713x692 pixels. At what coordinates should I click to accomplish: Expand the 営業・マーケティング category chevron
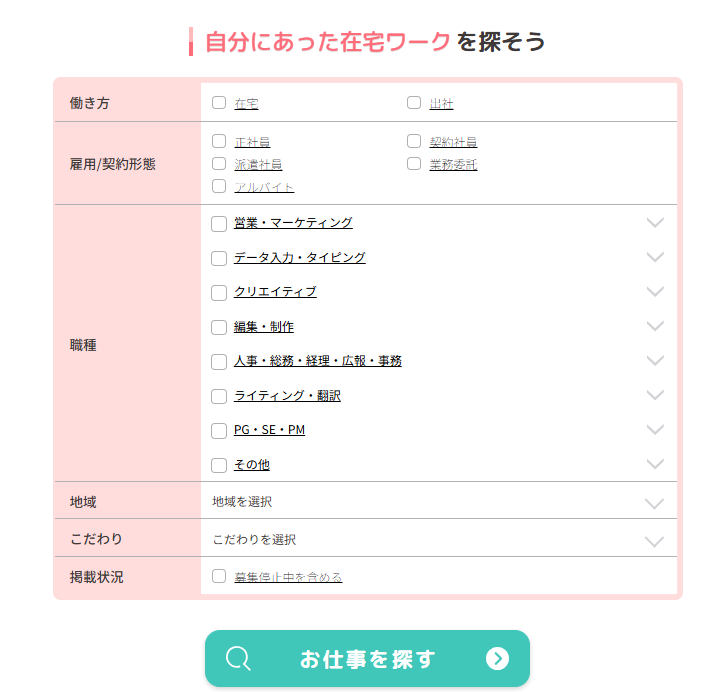click(655, 223)
